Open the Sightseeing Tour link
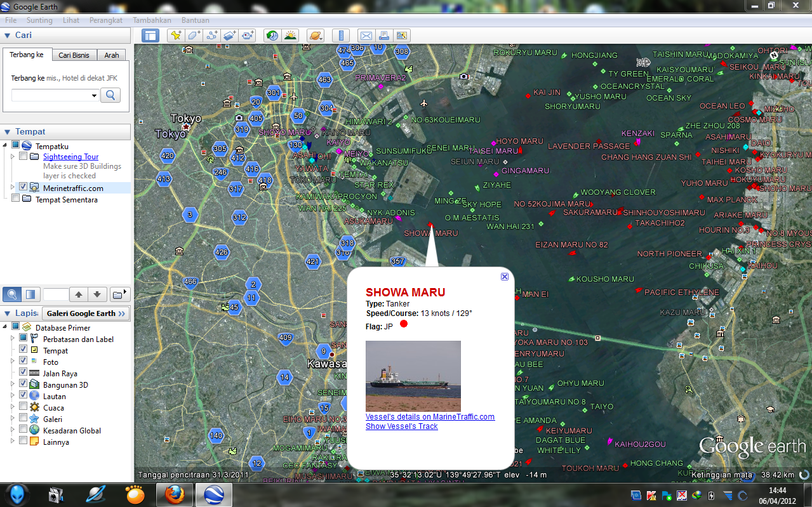 [x=70, y=157]
